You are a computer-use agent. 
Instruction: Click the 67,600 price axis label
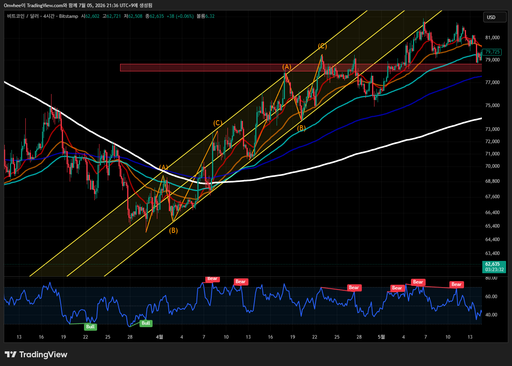(492, 197)
